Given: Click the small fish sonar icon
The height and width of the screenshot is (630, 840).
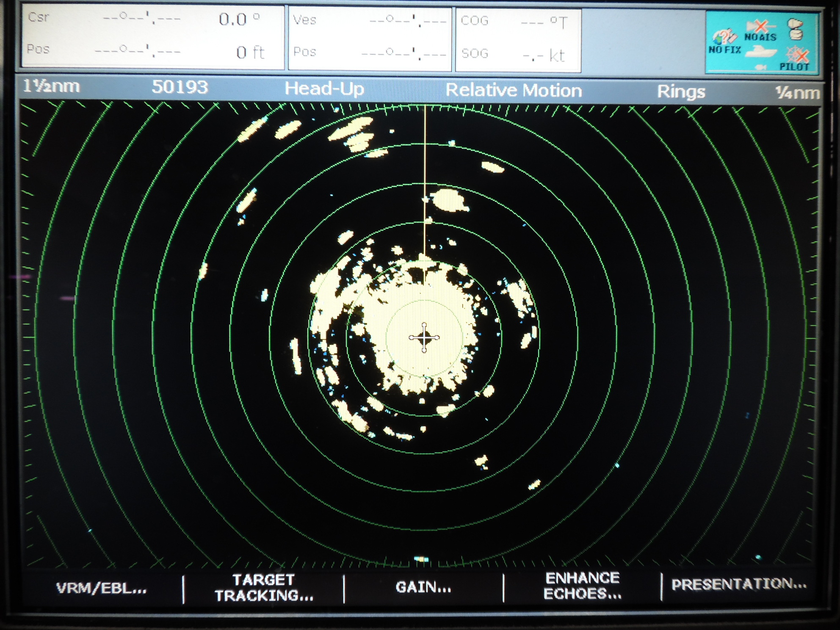Looking at the screenshot, I should (x=761, y=67).
